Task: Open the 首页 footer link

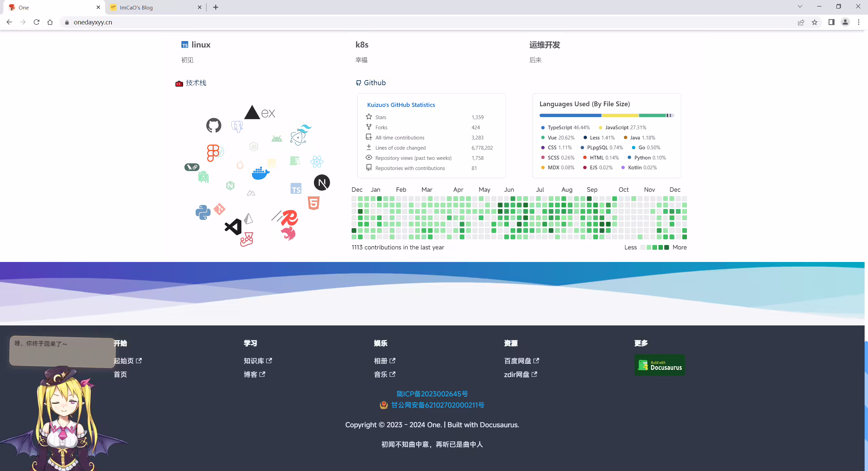Action: coord(120,374)
